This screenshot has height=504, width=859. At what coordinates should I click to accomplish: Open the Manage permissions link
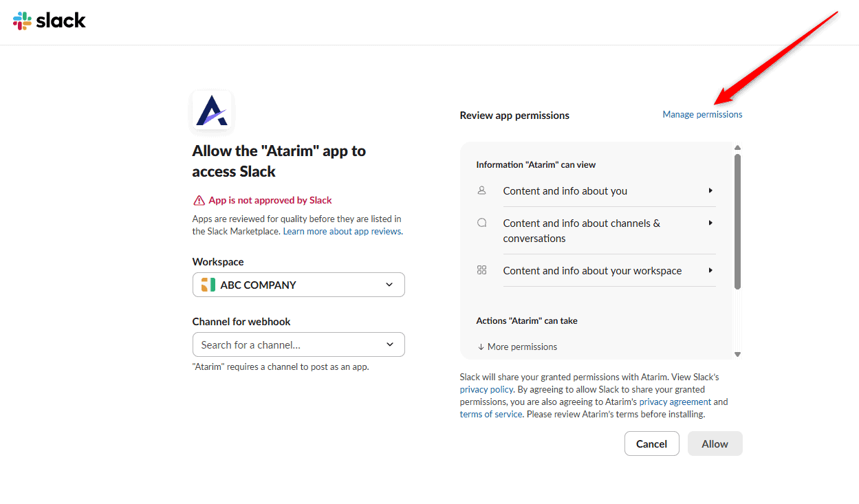(702, 114)
